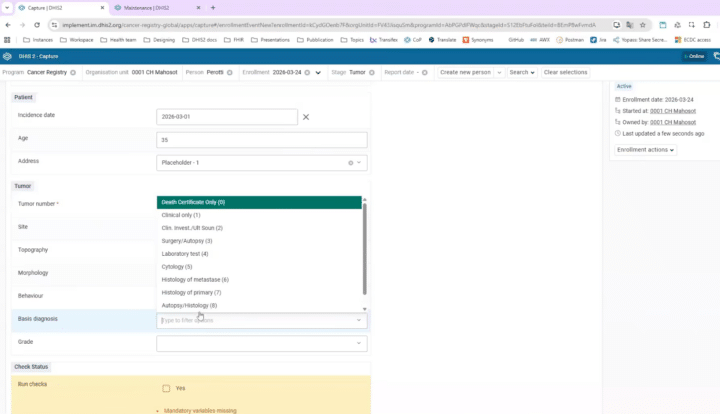The height and width of the screenshot is (414, 720).
Task: Focus the Age input field
Action: click(x=262, y=140)
